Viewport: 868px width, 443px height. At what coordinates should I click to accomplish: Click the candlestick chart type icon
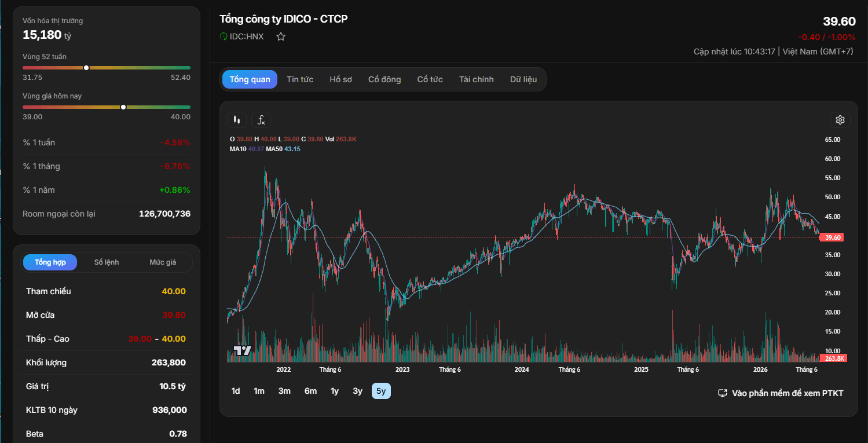click(x=237, y=120)
